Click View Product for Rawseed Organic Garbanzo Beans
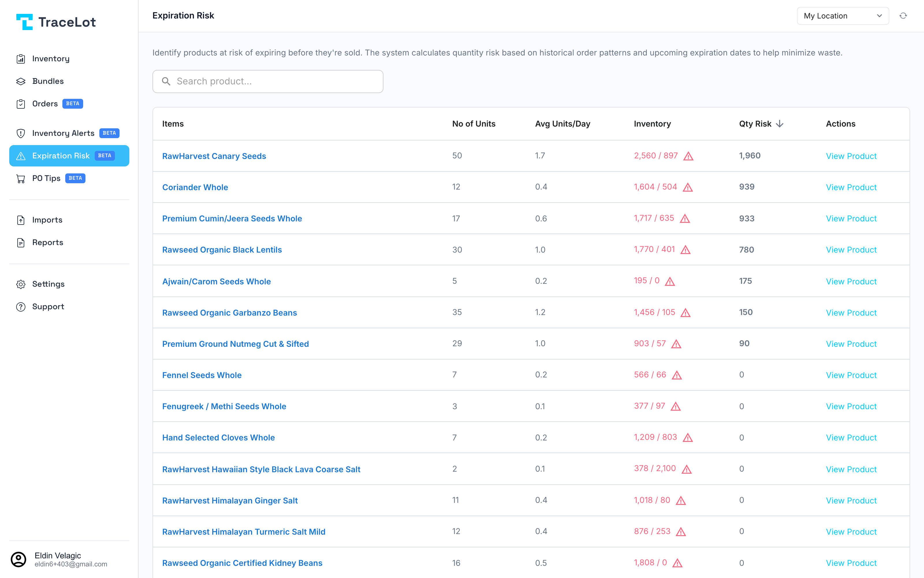924x578 pixels. pyautogui.click(x=851, y=313)
